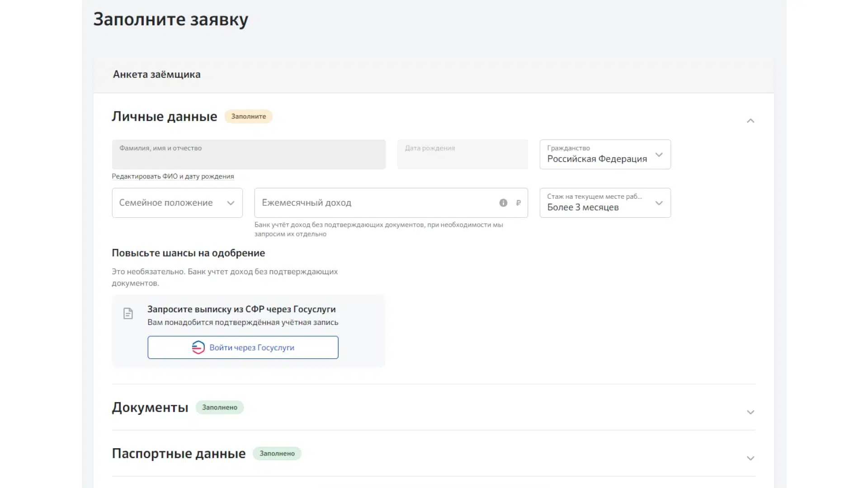Click the Заполнено badge next to Паспортные данные
The image size is (868, 488).
pyautogui.click(x=277, y=454)
